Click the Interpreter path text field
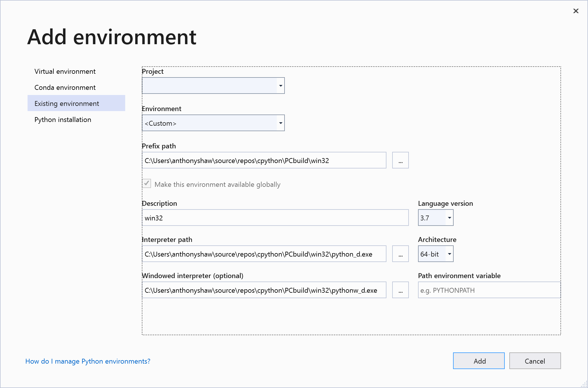This screenshot has height=388, width=588. point(264,254)
